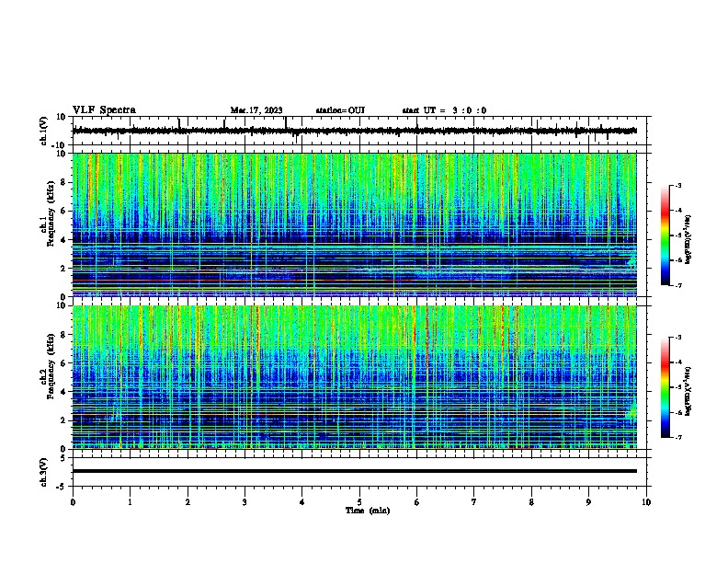728x563 pixels.
Task: Click the ch.1 color bar "log(PSD)" label
Action: click(688, 239)
